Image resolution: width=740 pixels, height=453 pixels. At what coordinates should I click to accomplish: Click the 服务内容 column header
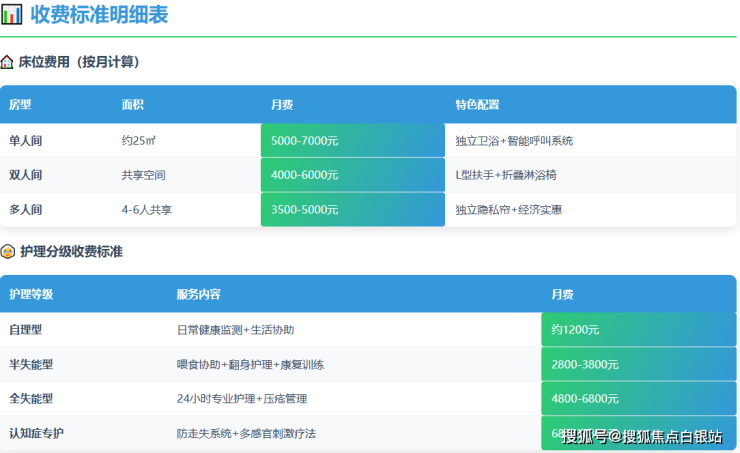(x=198, y=294)
